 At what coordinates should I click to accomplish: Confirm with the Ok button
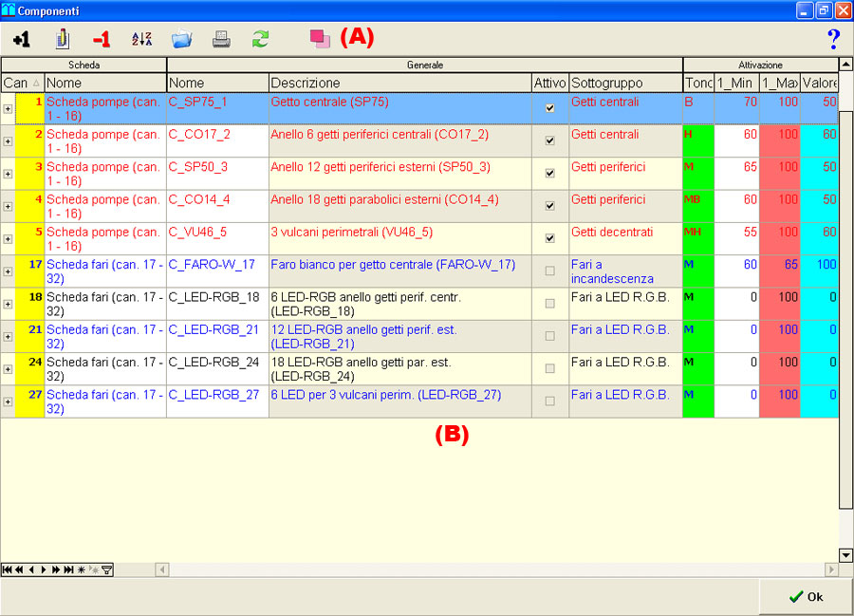806,597
